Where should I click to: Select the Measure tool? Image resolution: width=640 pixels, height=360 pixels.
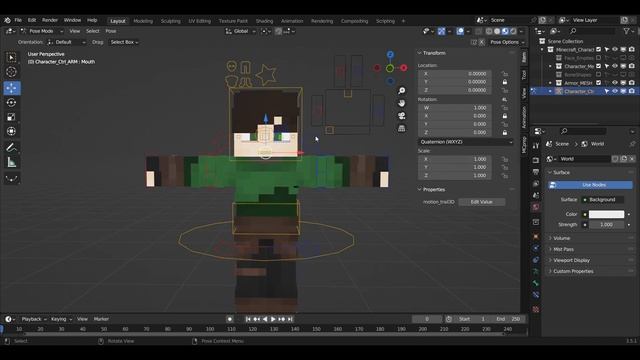tap(11, 162)
